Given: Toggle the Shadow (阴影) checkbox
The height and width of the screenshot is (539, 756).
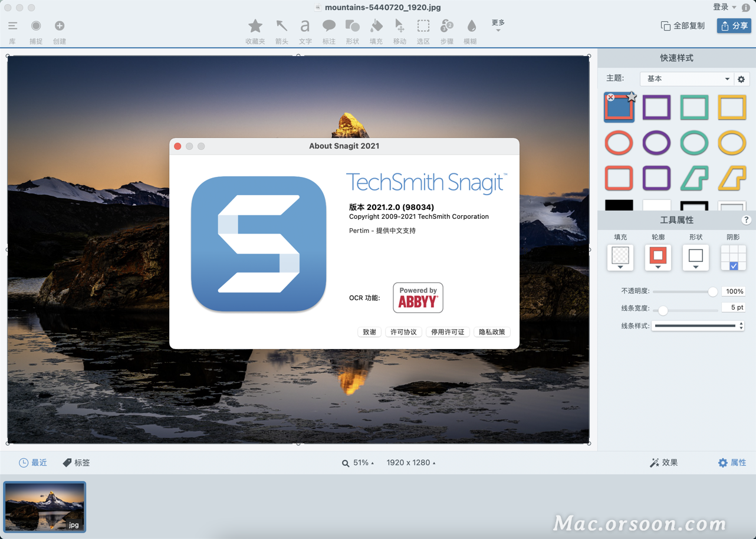Looking at the screenshot, I should pyautogui.click(x=734, y=266).
